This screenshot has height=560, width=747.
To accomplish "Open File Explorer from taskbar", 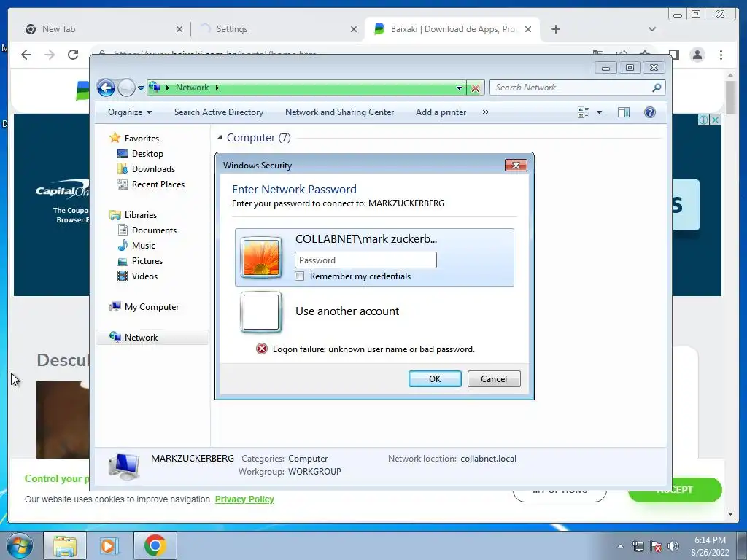I will (x=65, y=545).
